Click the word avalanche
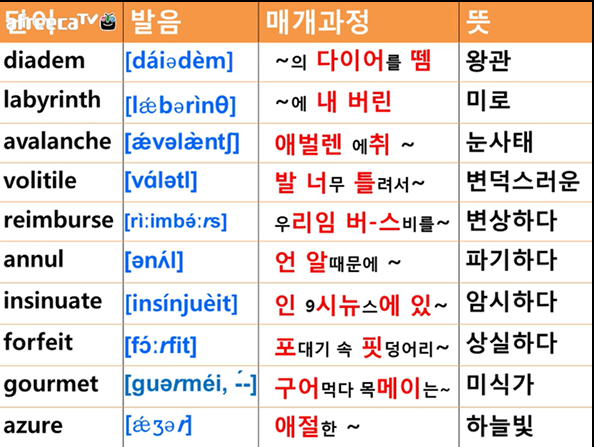 click(x=57, y=141)
